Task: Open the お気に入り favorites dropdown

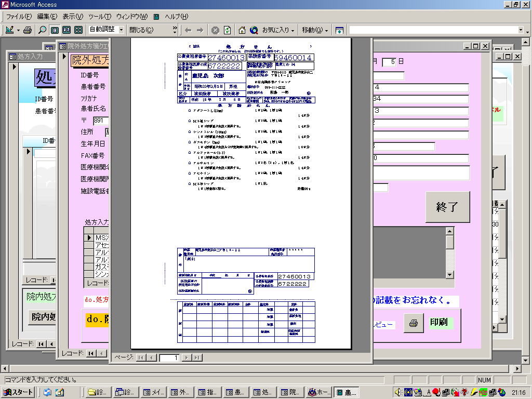Action: (278, 30)
